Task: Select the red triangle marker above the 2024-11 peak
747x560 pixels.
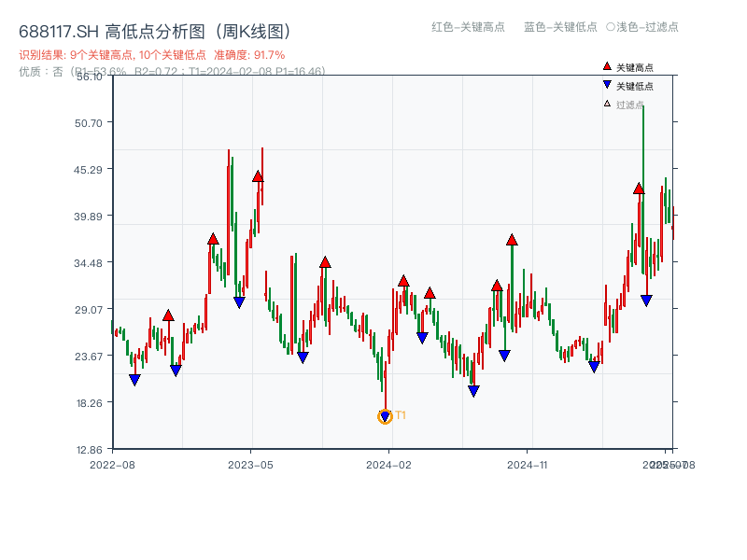Action: [512, 239]
